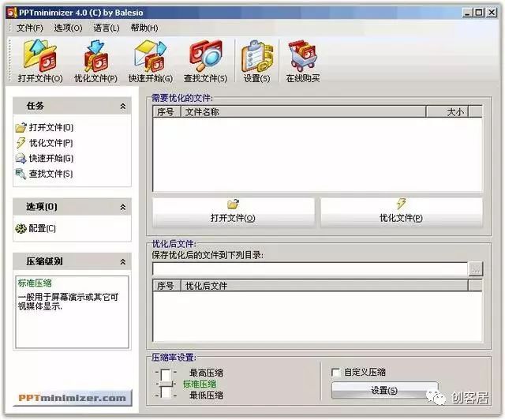This screenshot has width=505, height=420.
Task: Click the compression level slider thumb
Action: [166, 384]
